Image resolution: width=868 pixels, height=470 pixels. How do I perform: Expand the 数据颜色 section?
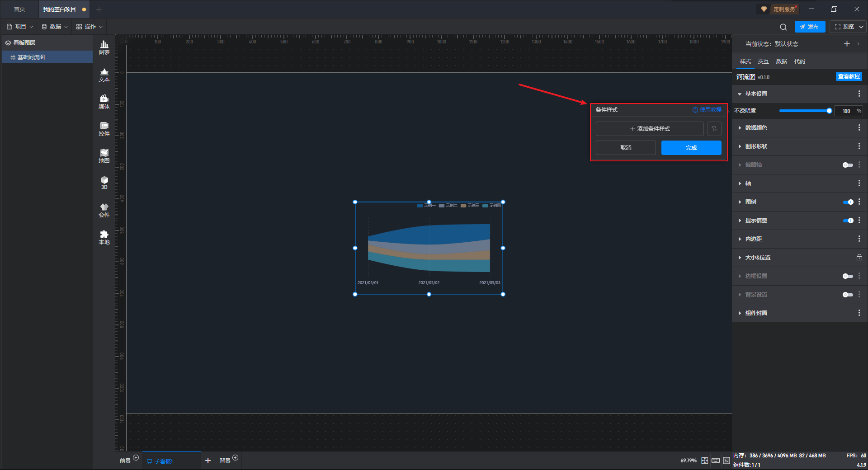tap(755, 128)
